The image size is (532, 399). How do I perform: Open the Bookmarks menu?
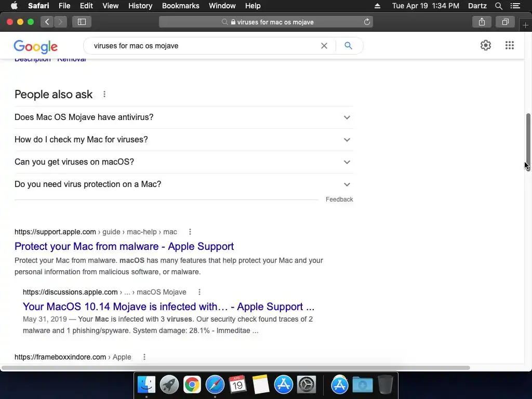[x=180, y=6]
